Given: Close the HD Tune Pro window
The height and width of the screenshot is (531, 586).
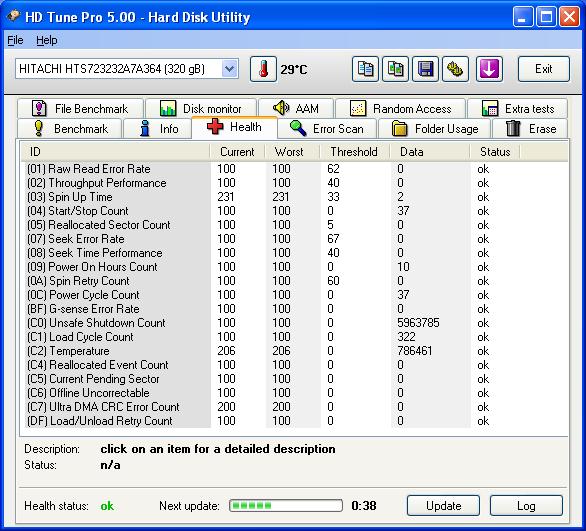Looking at the screenshot, I should coord(569,17).
